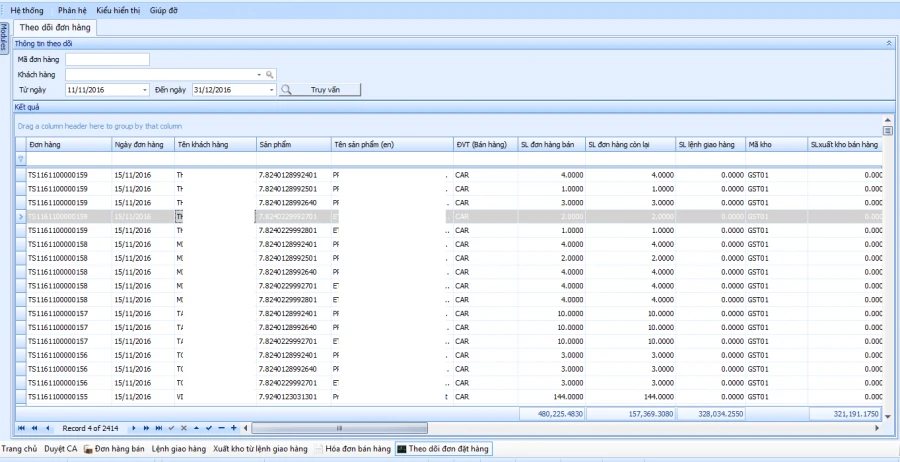
Task: Select Theo dõi đơn đặt hàng bottom tab
Action: tap(443, 449)
